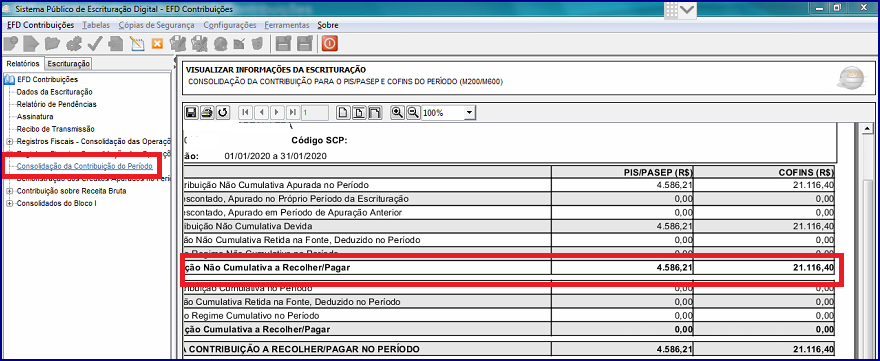Click the checkmark validate toolbar icon
This screenshot has width=880, height=361.
(94, 43)
